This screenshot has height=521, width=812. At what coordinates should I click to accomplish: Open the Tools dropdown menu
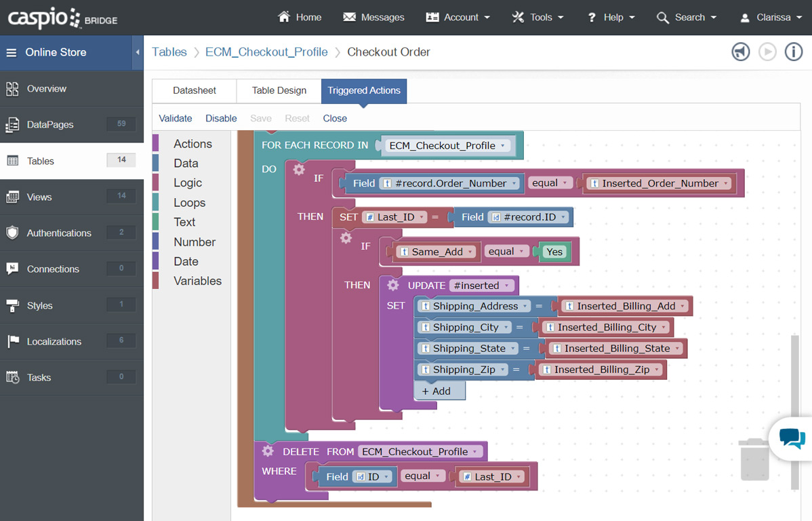click(537, 17)
